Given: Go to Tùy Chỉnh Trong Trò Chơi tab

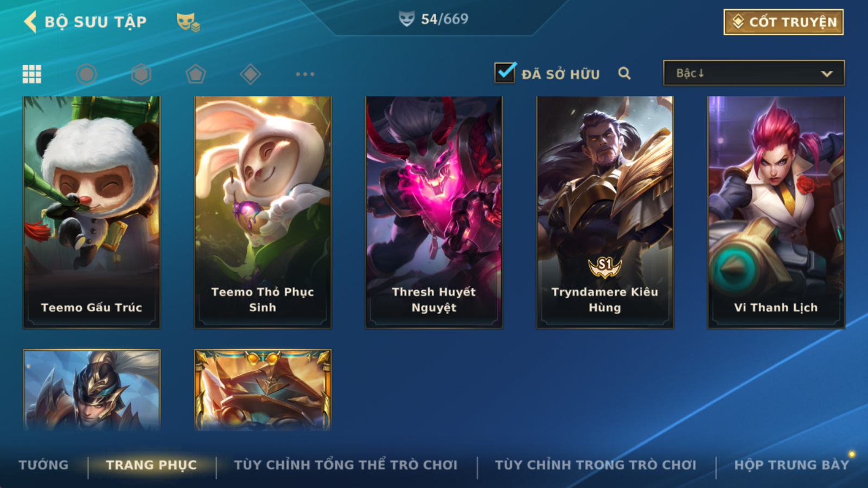Looking at the screenshot, I should tap(596, 465).
